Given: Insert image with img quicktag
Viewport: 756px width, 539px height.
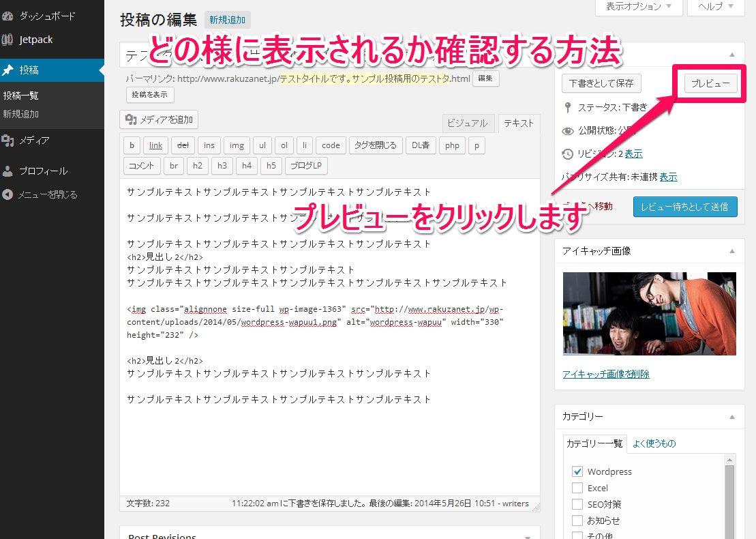Looking at the screenshot, I should tap(237, 145).
